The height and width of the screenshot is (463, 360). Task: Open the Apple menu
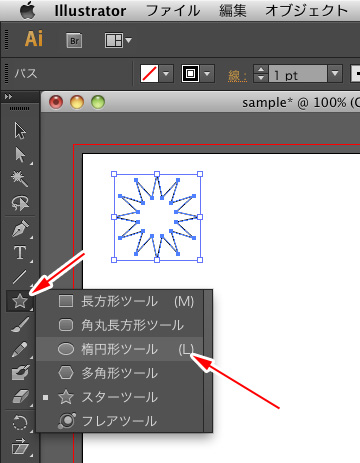pos(28,11)
